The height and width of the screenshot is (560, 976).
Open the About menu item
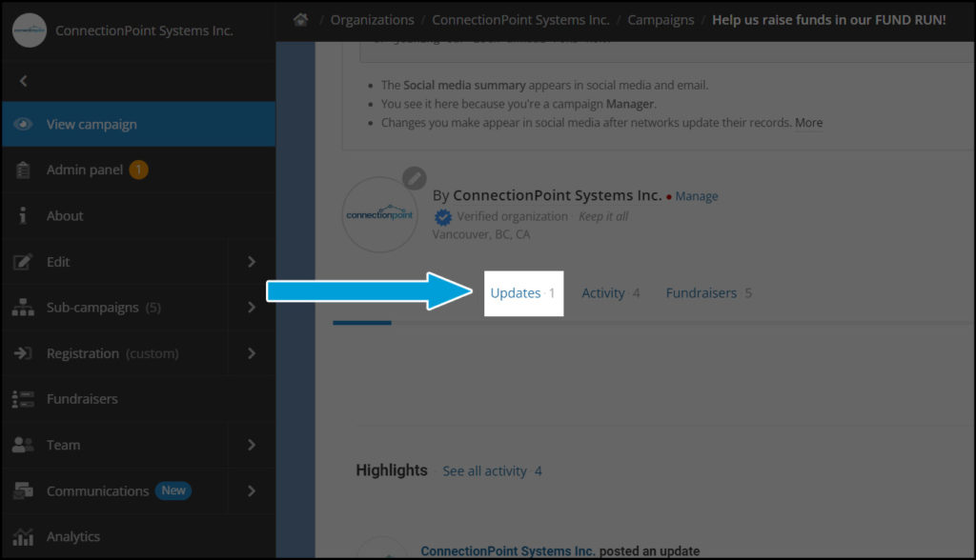[139, 216]
